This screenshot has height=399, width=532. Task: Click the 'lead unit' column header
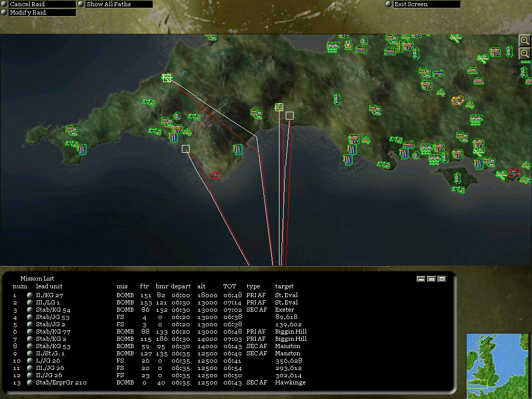pyautogui.click(x=49, y=286)
